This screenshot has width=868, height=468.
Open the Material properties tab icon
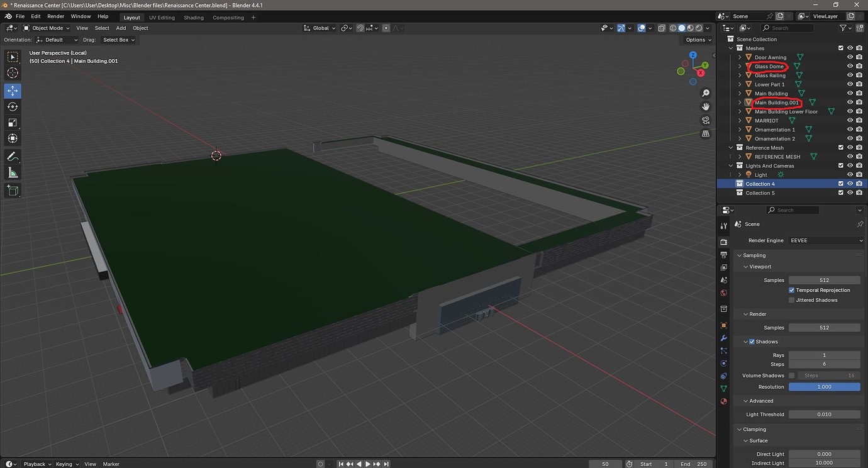point(724,401)
